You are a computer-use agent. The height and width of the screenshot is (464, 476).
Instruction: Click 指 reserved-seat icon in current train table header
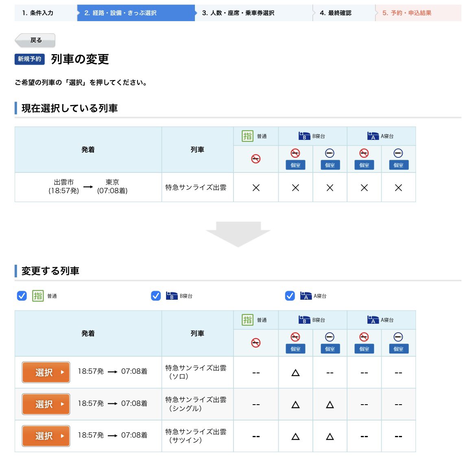(247, 136)
